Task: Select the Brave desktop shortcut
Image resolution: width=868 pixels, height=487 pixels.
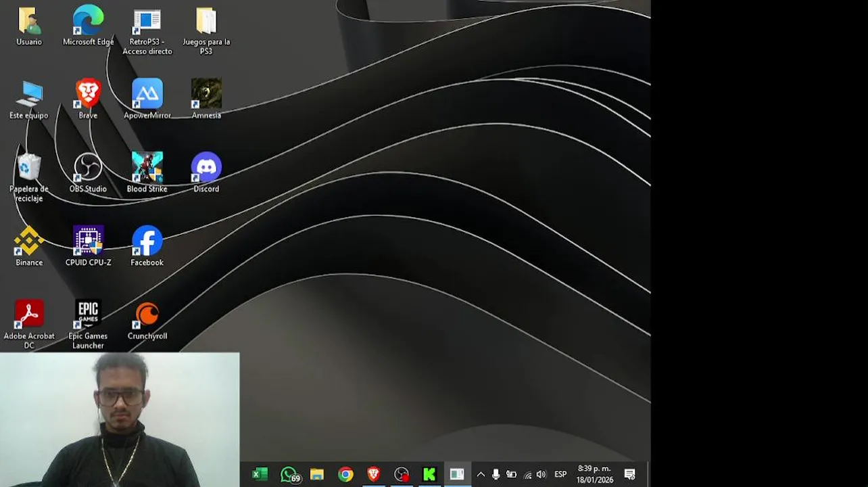Action: pos(88,94)
